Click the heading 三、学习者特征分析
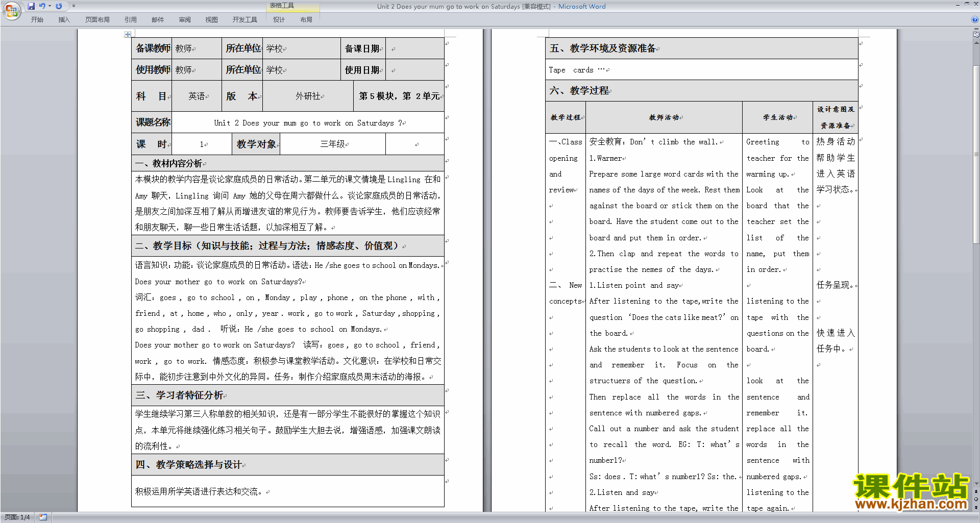Image resolution: width=980 pixels, height=523 pixels. coord(180,395)
